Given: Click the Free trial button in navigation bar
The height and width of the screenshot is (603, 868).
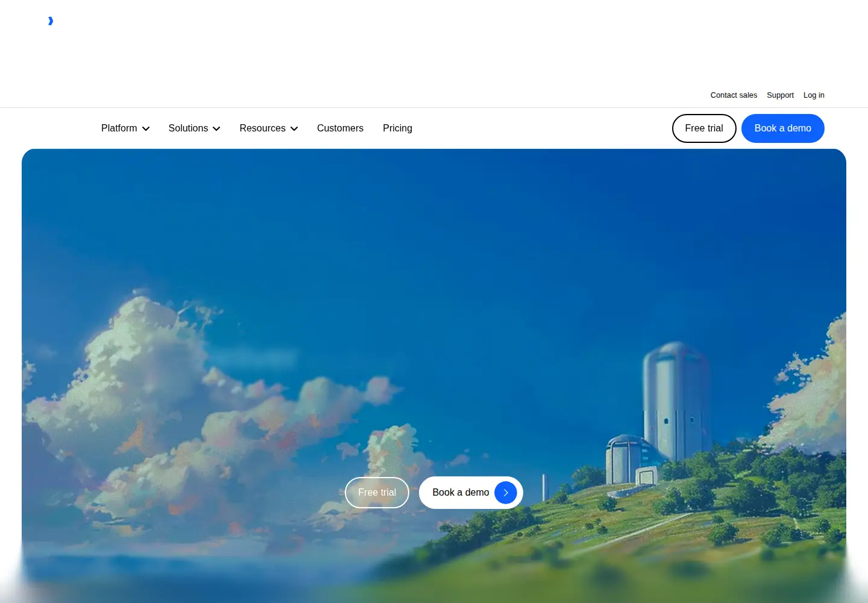Looking at the screenshot, I should 704,128.
